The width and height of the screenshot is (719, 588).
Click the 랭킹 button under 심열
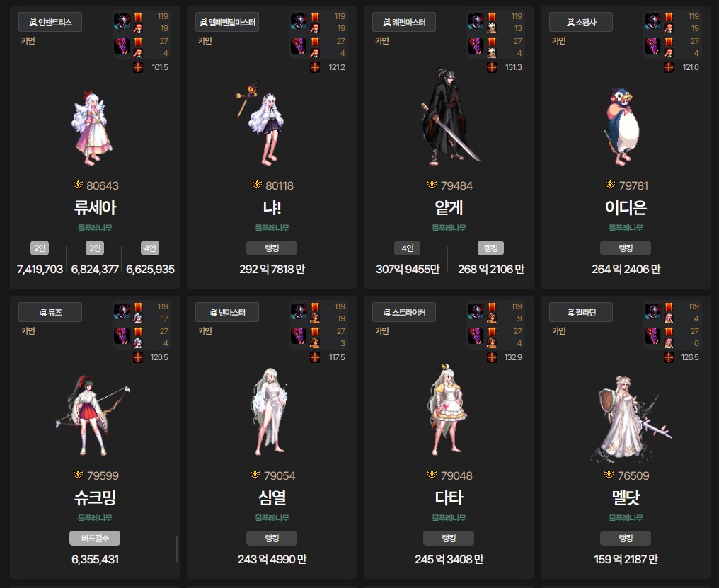pos(272,538)
